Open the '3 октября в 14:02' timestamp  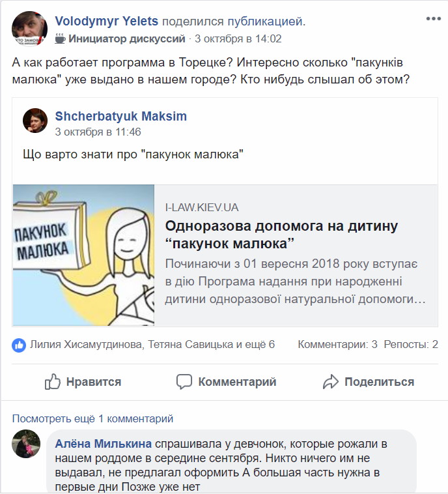pos(238,38)
